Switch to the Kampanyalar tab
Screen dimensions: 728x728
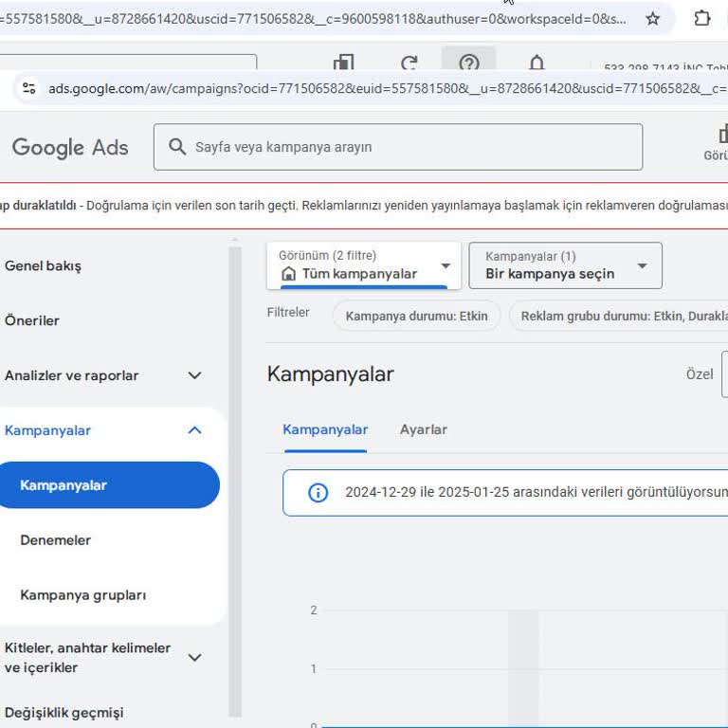325,429
